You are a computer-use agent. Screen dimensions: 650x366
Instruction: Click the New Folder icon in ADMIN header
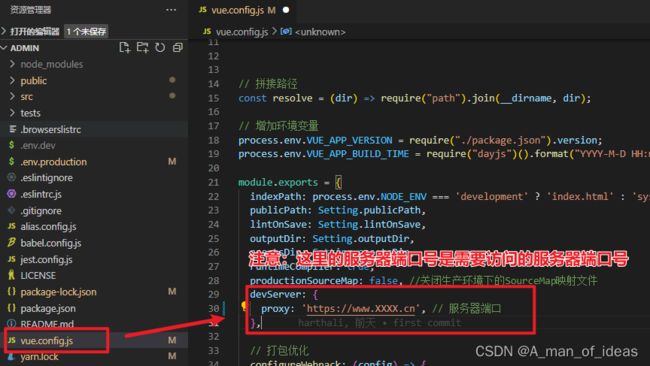pos(143,47)
